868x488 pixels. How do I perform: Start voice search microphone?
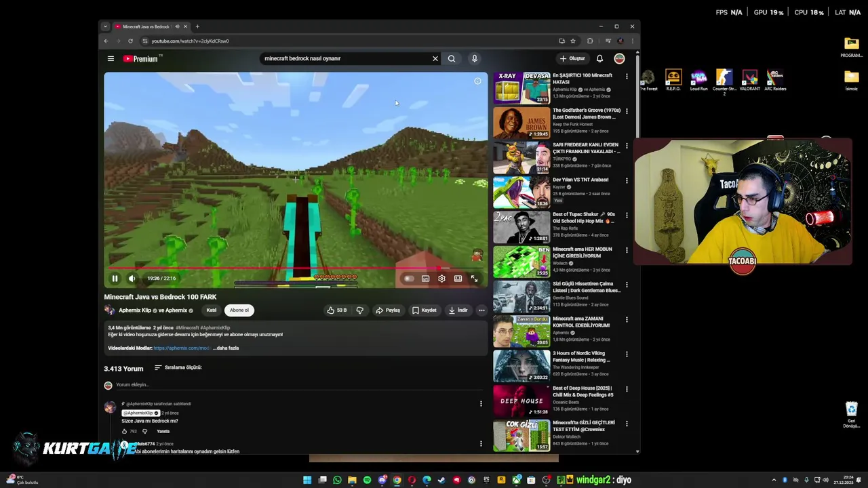[475, 59]
